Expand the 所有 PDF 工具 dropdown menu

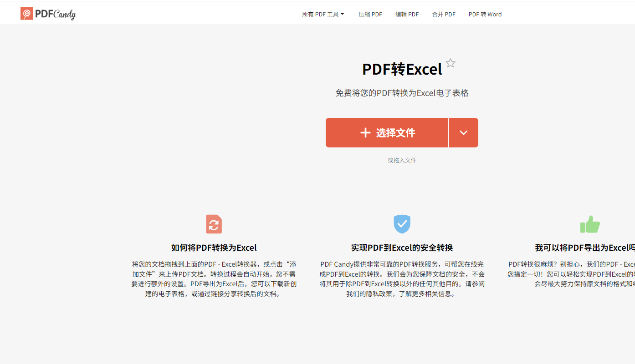pyautogui.click(x=323, y=14)
